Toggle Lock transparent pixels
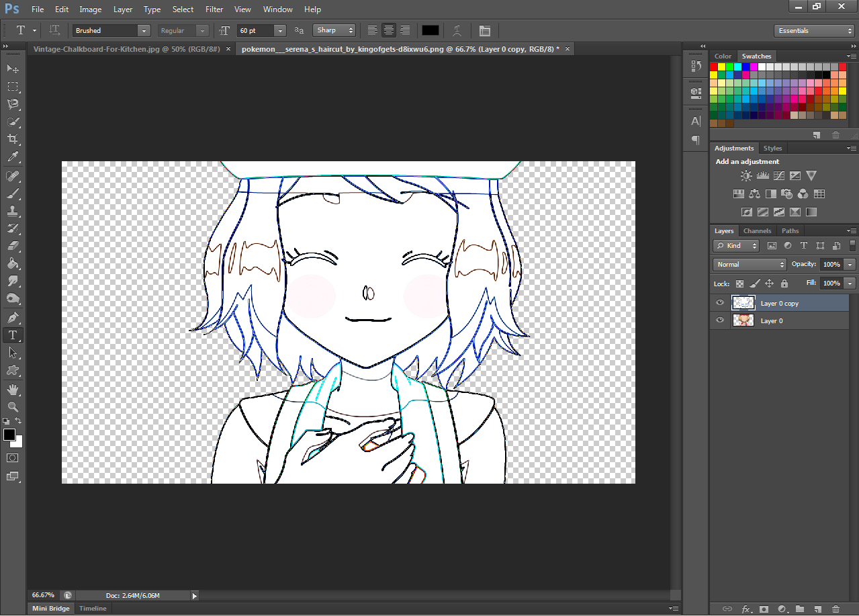The image size is (859, 616). tap(740, 283)
